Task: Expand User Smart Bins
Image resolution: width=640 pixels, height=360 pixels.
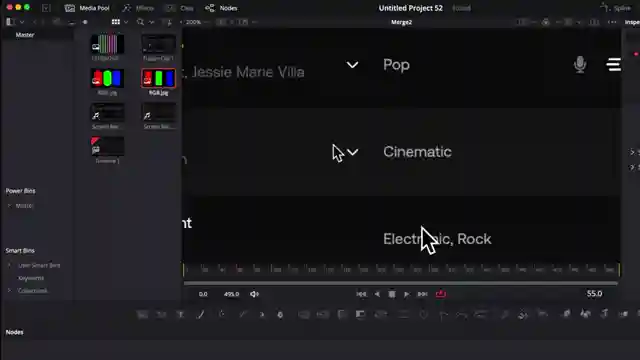Action: tap(9, 265)
